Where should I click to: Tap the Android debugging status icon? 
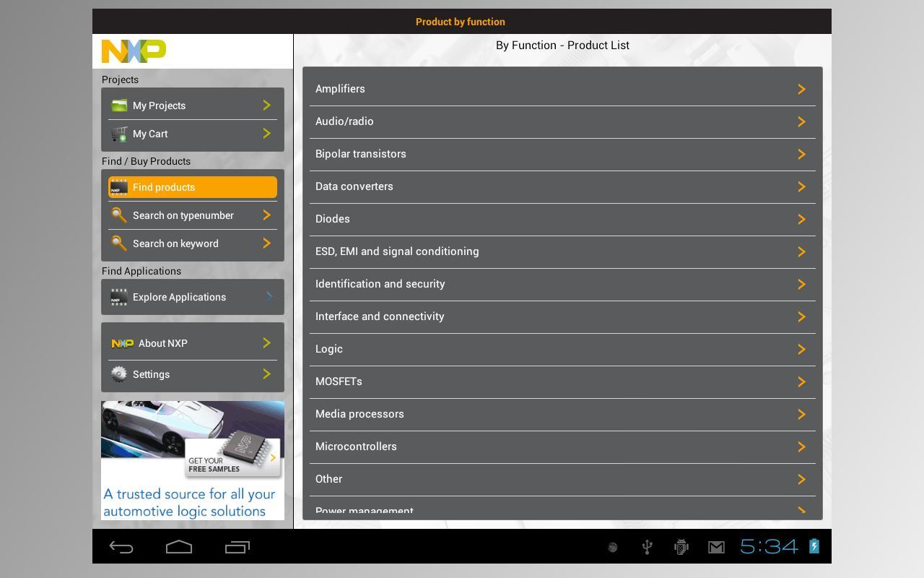[680, 547]
